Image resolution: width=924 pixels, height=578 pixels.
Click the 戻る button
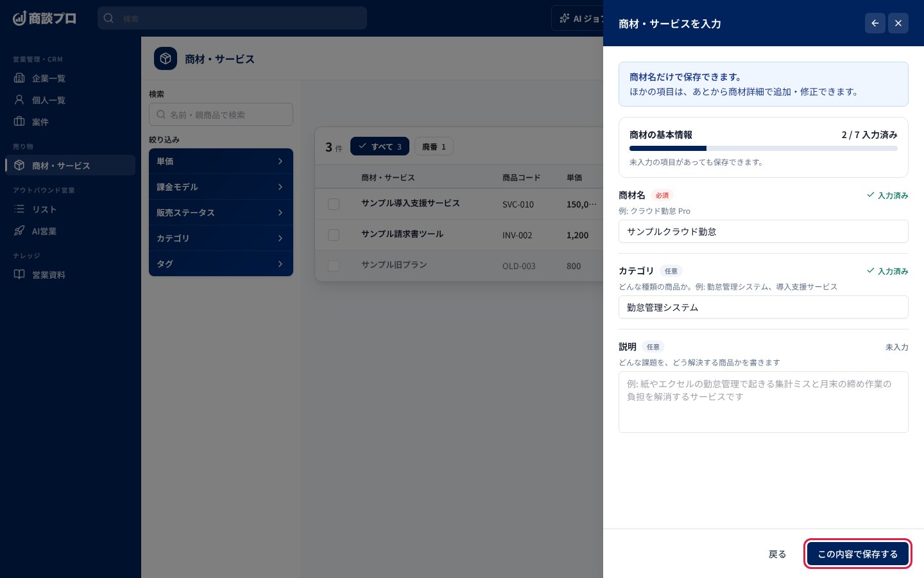pos(778,554)
